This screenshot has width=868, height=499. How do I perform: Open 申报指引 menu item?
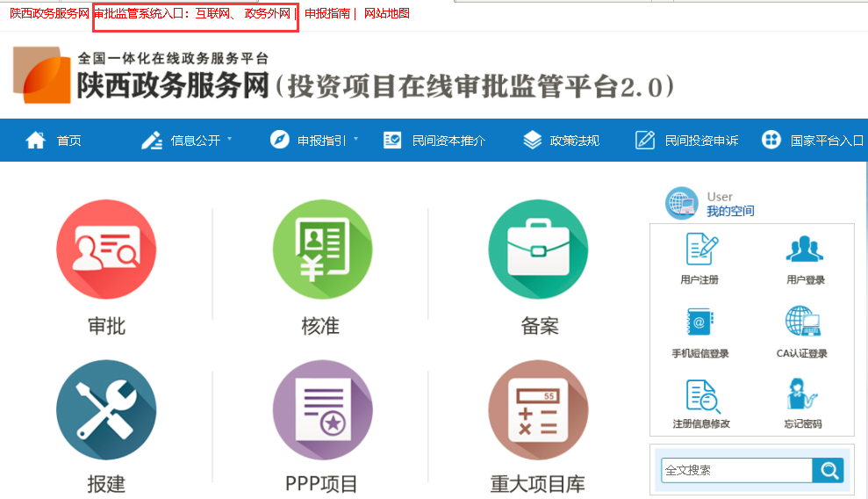click(x=321, y=141)
